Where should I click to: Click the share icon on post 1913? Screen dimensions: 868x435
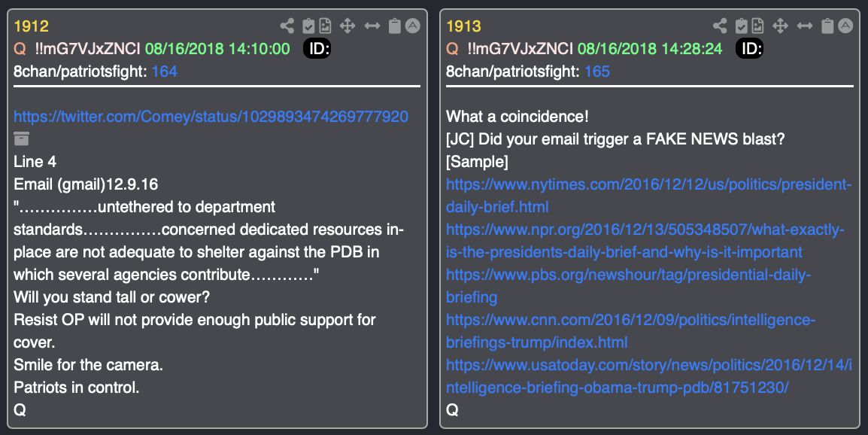(720, 26)
